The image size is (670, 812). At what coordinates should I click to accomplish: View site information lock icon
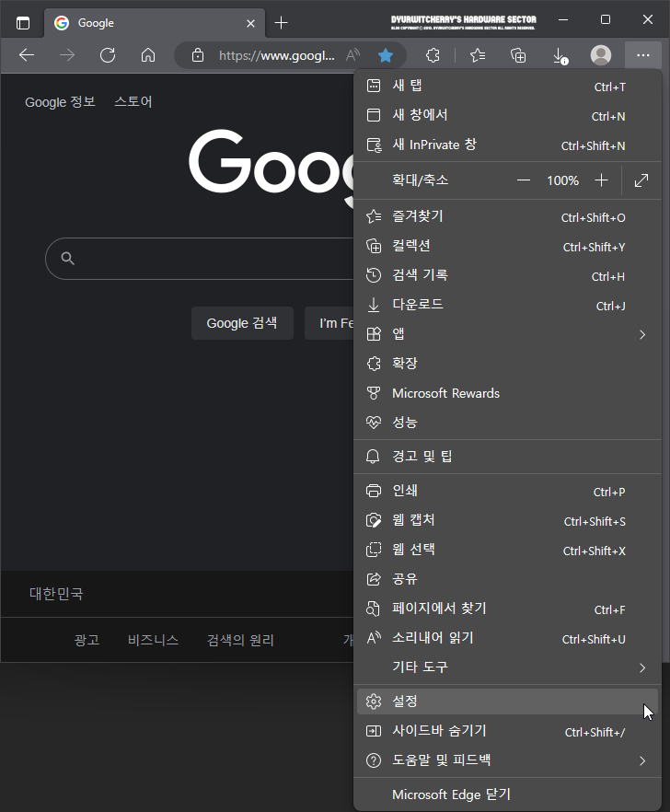[198, 55]
